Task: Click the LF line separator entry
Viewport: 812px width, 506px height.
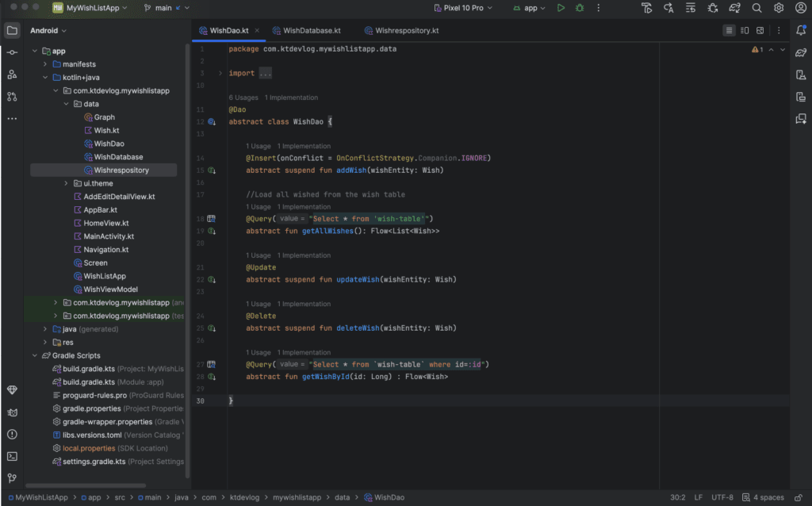Action: click(x=698, y=498)
